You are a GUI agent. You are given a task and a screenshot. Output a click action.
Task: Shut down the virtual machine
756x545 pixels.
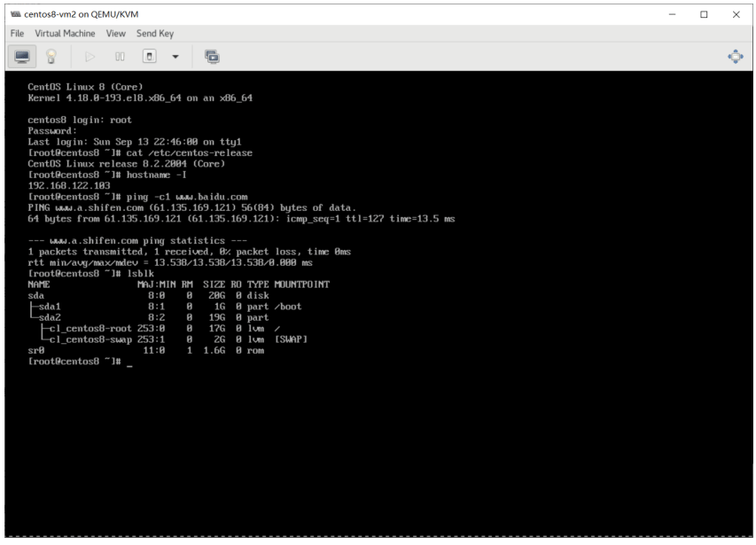tap(150, 57)
